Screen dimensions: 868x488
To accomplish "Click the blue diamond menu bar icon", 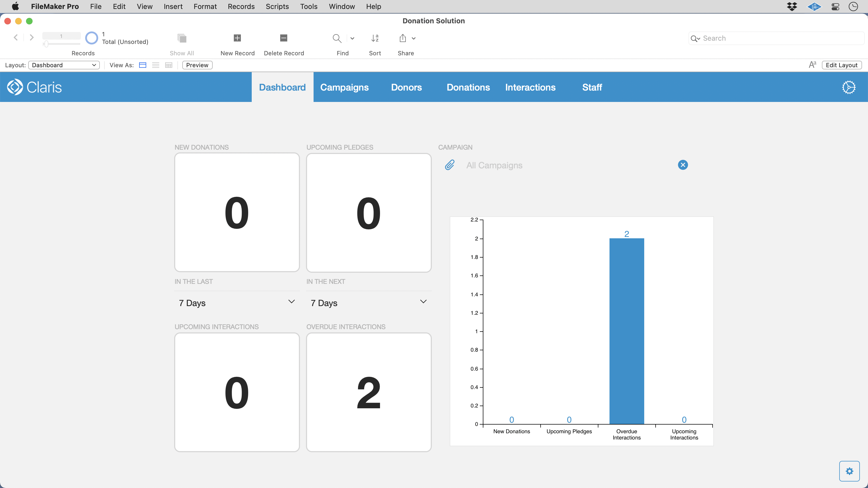I will tap(814, 7).
